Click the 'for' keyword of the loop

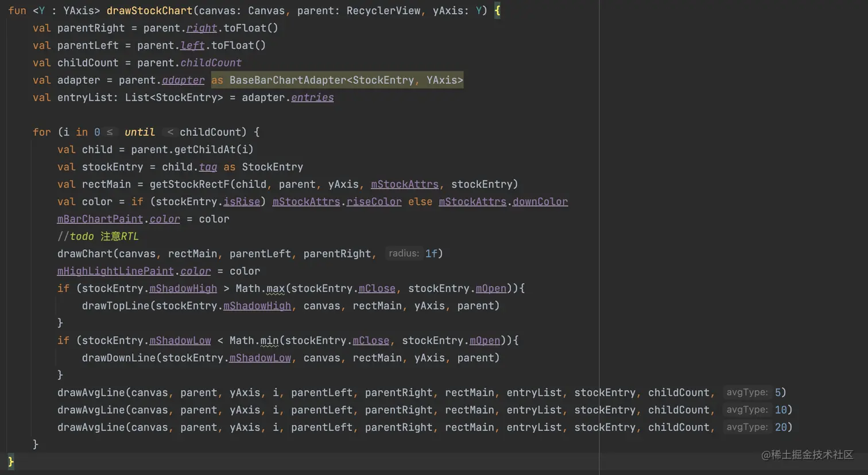pos(42,132)
